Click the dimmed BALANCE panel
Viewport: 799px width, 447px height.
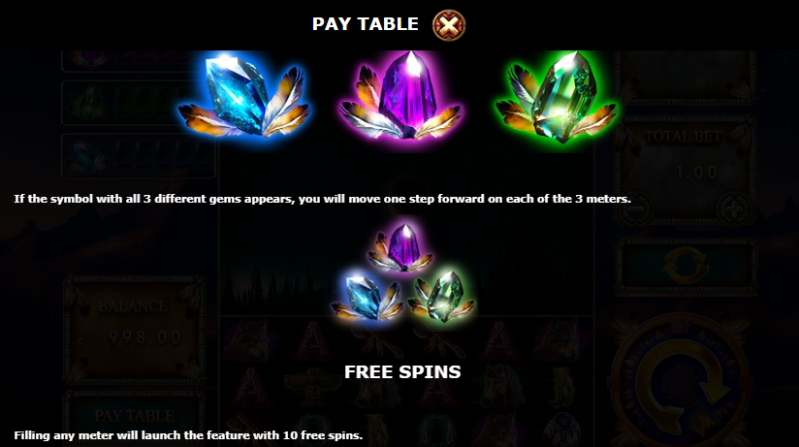(x=135, y=329)
